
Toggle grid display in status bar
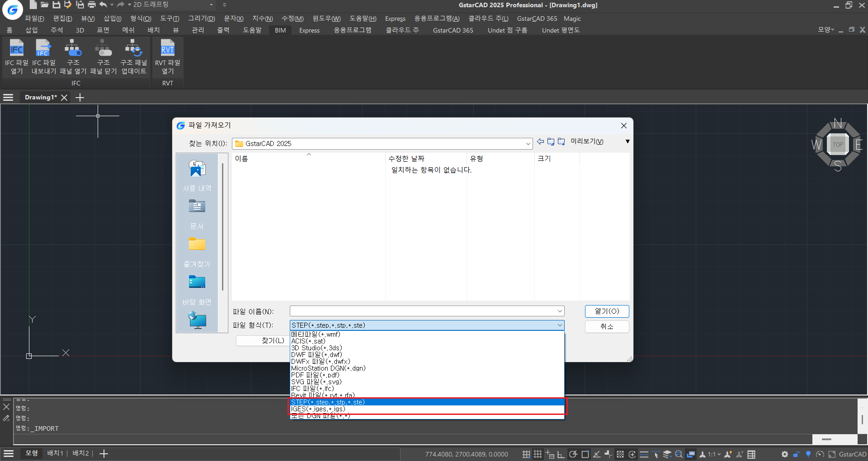[x=538, y=454]
